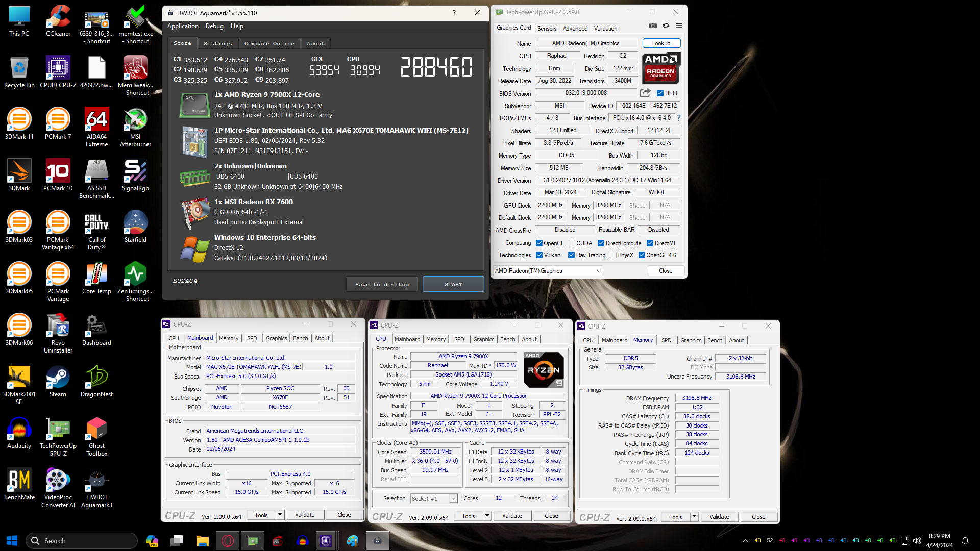Click Lookup button in GPU-Z
The height and width of the screenshot is (551, 980).
[661, 43]
